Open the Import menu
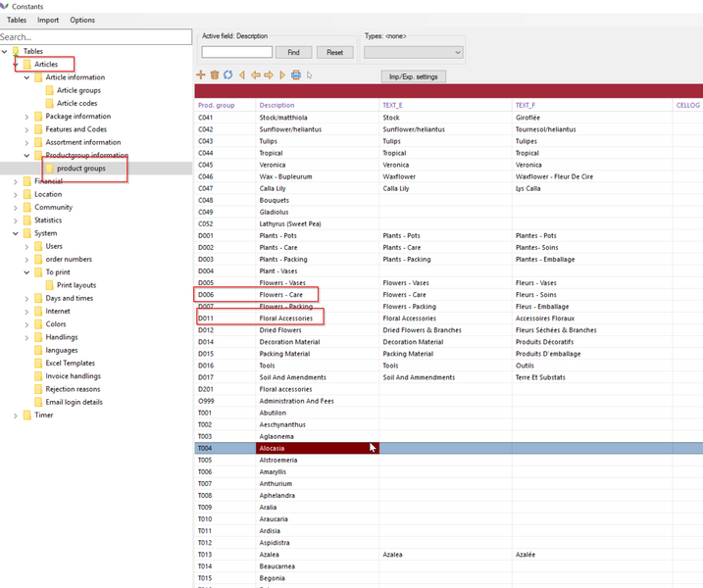The image size is (703, 588). tap(48, 20)
